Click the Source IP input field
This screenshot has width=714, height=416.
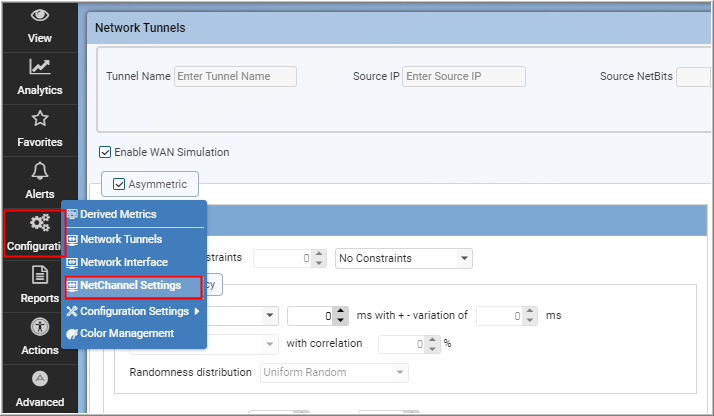pos(464,76)
